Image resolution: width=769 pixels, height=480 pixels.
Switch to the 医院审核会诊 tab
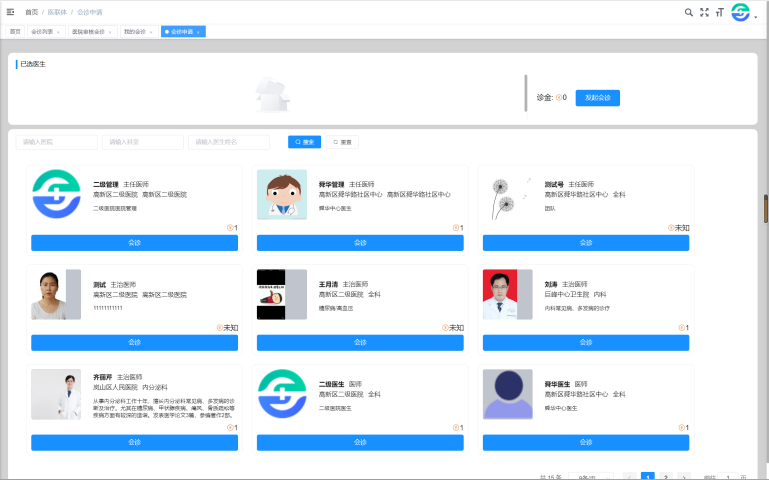tap(87, 32)
